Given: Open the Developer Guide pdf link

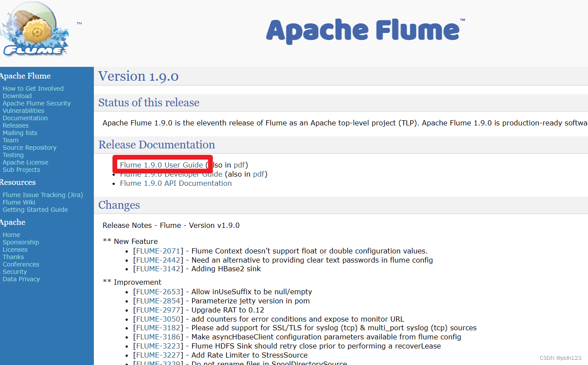Looking at the screenshot, I should 259,174.
